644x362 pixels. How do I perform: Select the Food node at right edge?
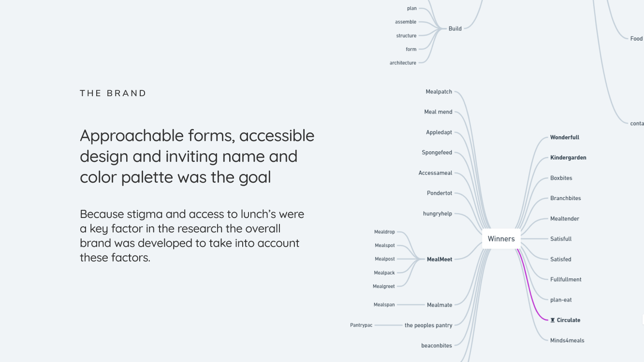[637, 39]
